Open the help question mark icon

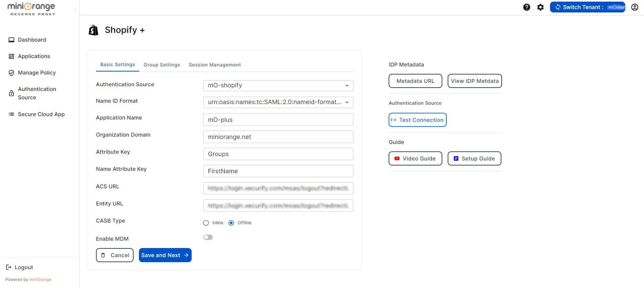click(527, 7)
